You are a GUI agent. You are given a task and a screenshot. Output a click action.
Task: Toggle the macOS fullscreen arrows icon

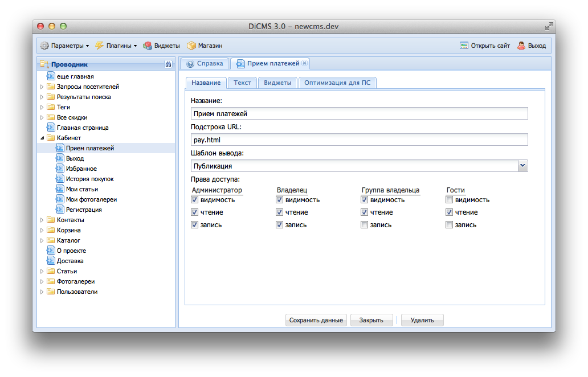coord(549,26)
